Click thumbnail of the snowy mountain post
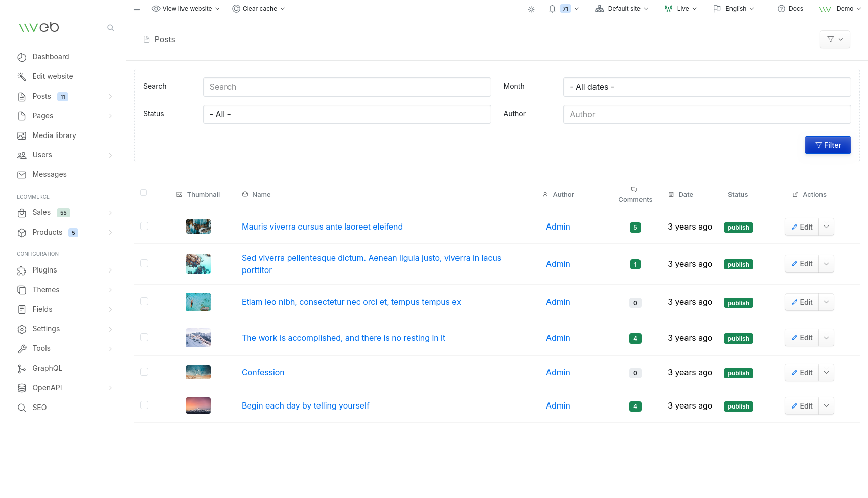 198,338
